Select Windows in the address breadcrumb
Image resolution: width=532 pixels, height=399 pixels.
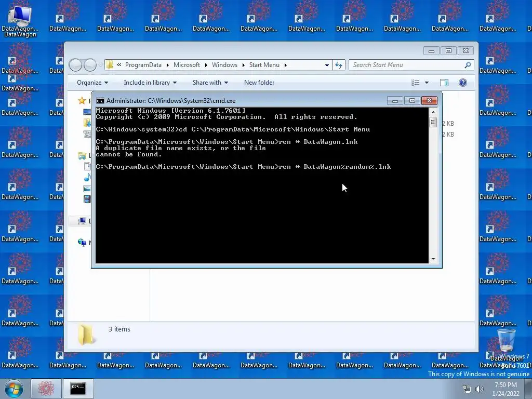pos(224,65)
